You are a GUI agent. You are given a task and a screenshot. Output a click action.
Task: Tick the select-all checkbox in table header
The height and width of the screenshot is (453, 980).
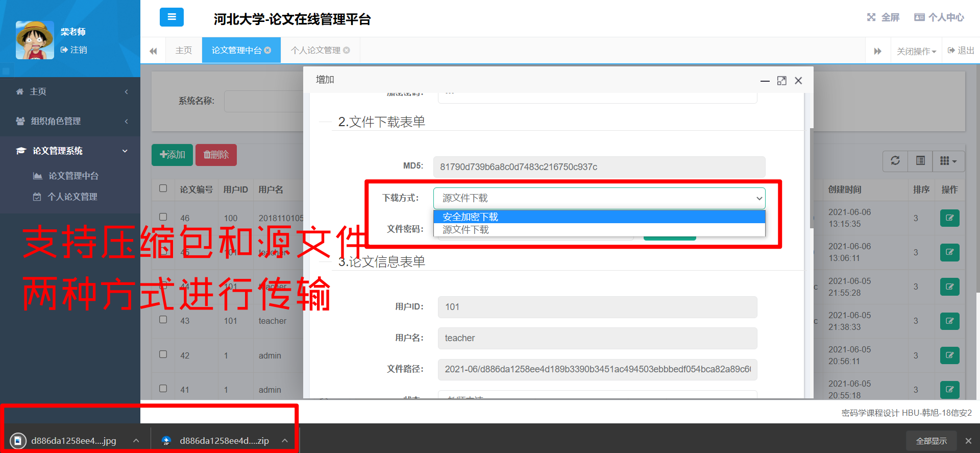pyautogui.click(x=163, y=188)
